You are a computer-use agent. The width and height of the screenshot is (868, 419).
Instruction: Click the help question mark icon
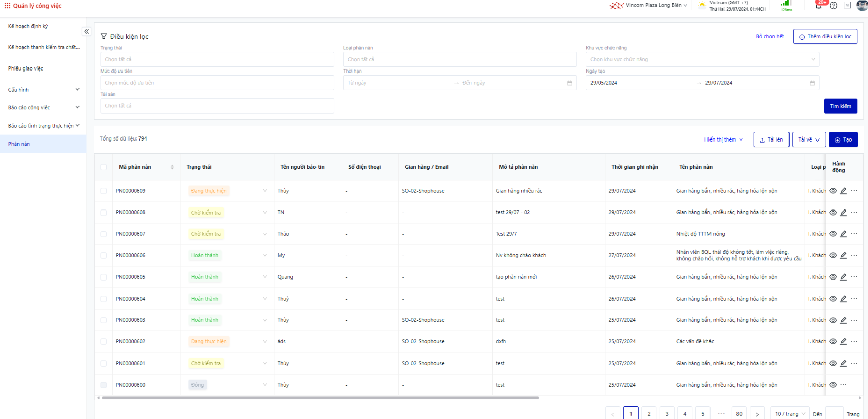point(833,6)
